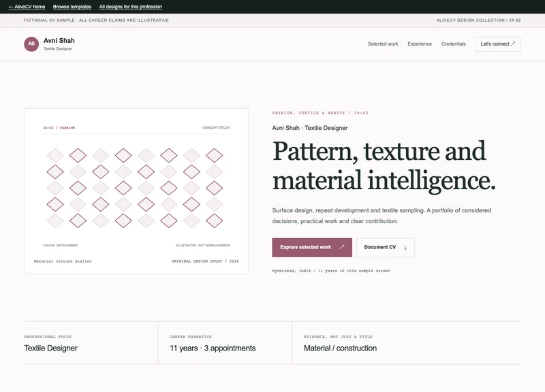Click the 'Surface design, repeat development' description paragraph
The width and height of the screenshot is (545, 392).
[381, 216]
